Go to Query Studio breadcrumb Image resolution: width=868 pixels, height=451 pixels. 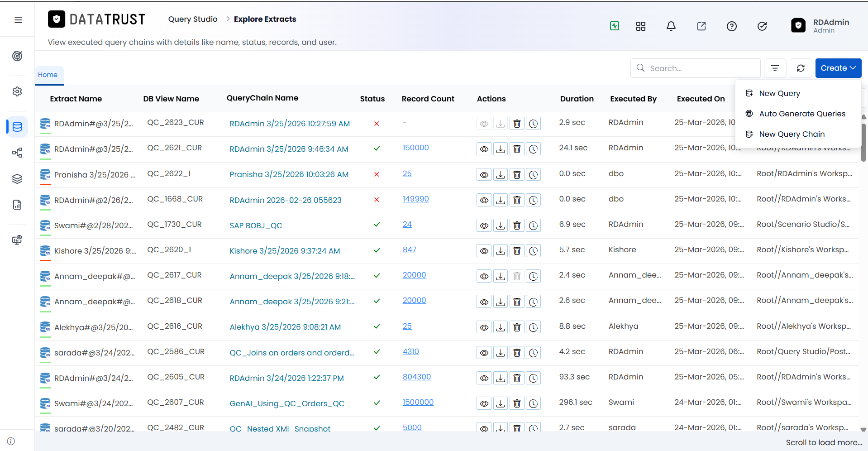[193, 19]
